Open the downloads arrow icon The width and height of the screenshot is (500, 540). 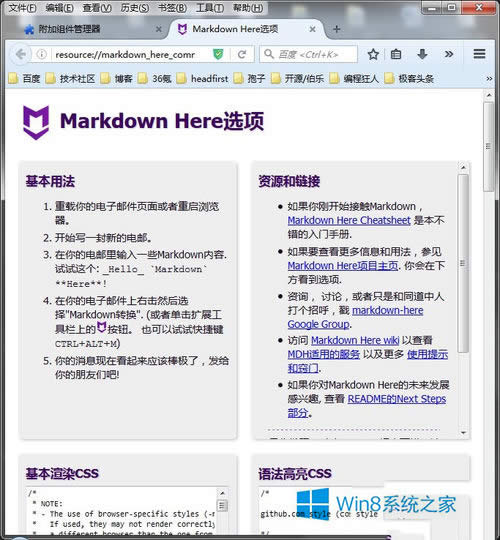pos(422,54)
